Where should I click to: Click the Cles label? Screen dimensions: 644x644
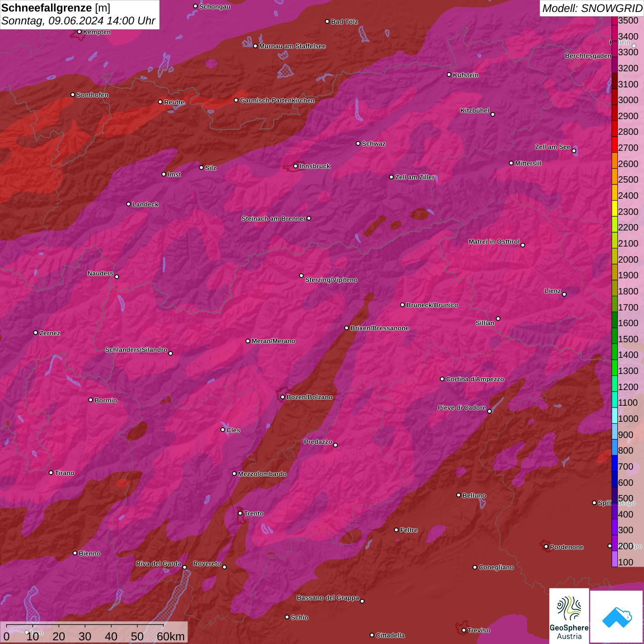tap(233, 430)
